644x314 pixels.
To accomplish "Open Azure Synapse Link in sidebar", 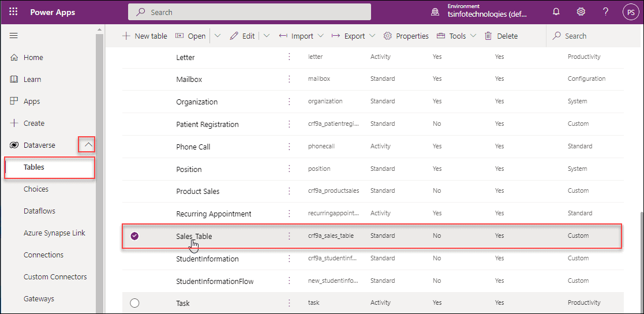I will (x=54, y=233).
